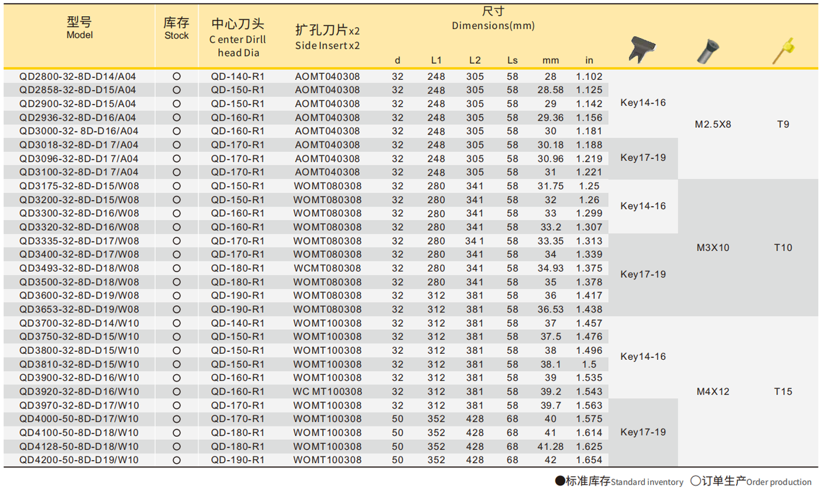Select the T9 torx size label
This screenshot has width=822, height=504.
[784, 125]
